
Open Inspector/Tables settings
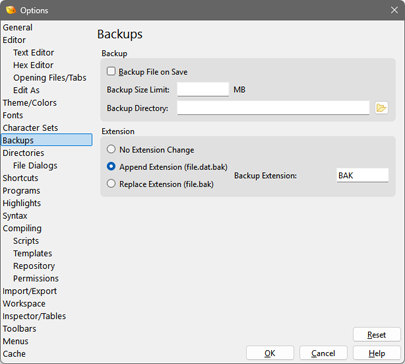(x=34, y=316)
